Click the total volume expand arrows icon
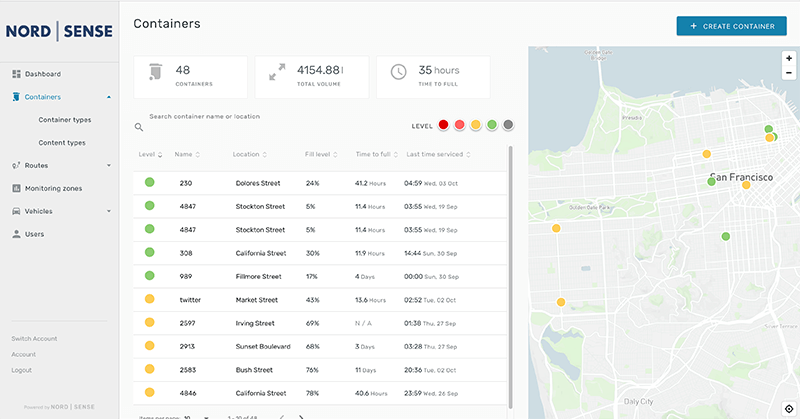The image size is (800, 419). [x=277, y=72]
